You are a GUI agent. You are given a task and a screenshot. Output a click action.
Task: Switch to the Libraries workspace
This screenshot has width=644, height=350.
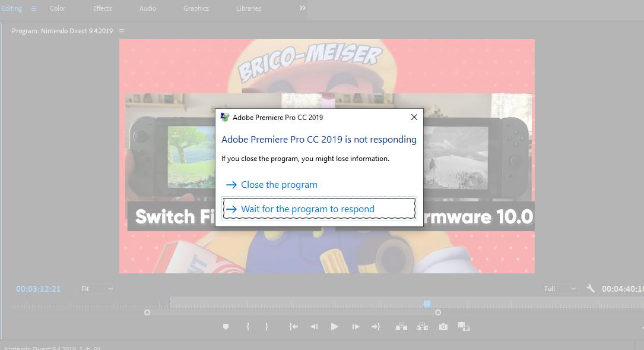[x=249, y=8]
